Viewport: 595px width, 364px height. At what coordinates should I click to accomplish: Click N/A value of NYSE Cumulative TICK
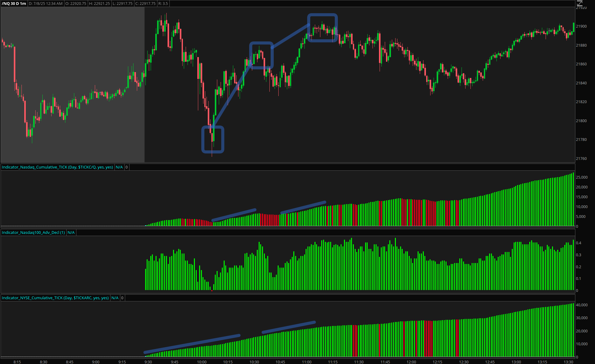point(115,298)
